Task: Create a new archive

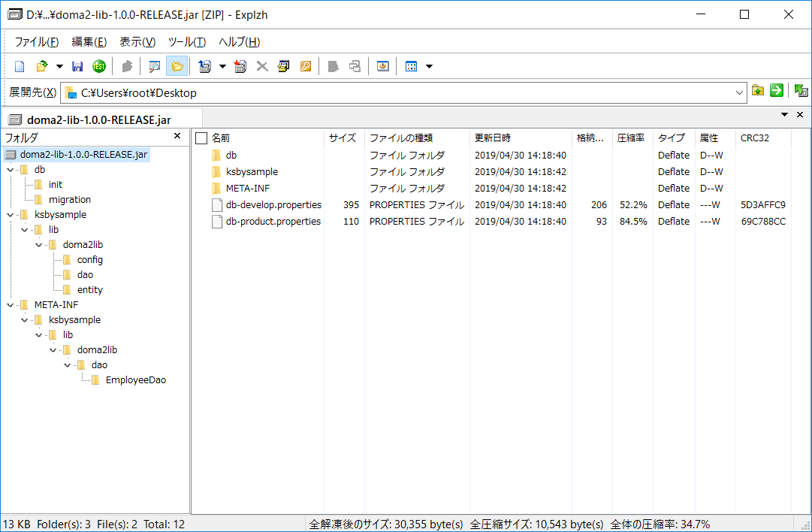Action: pos(20,66)
